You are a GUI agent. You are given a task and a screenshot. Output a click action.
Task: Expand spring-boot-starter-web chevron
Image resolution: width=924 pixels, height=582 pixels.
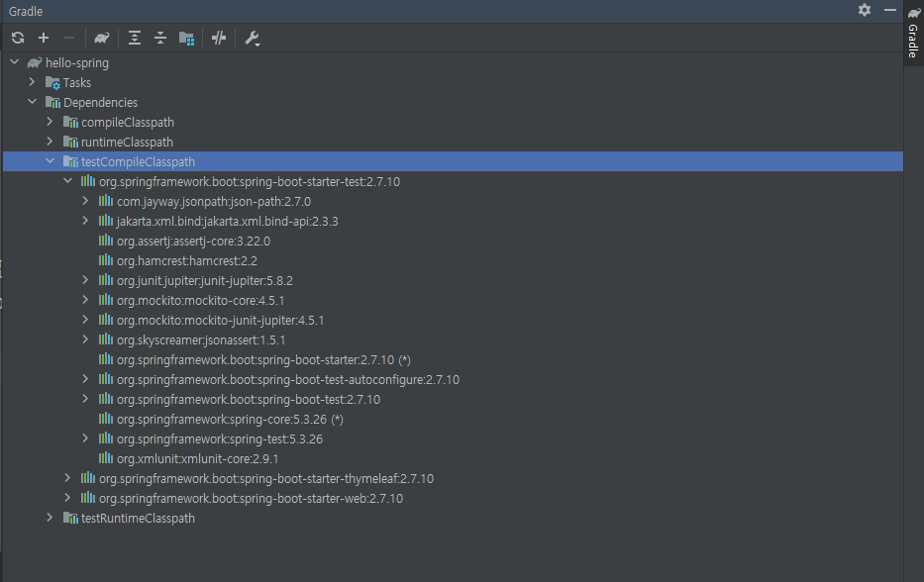coord(67,498)
